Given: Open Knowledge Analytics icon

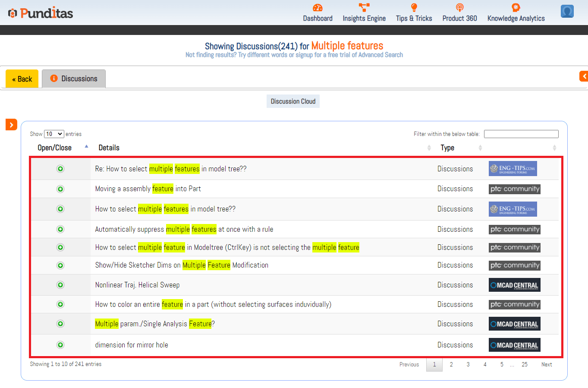Looking at the screenshot, I should [516, 8].
